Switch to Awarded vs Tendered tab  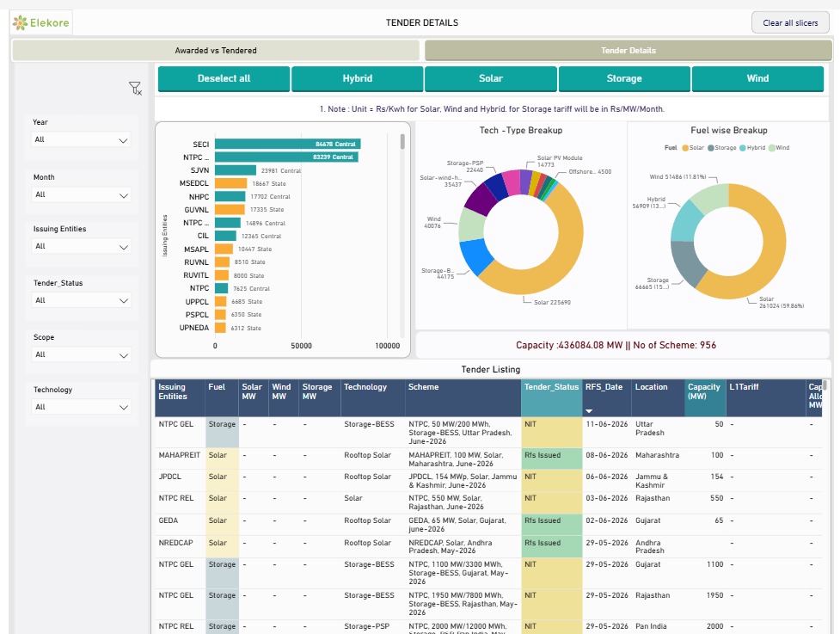[216, 51]
